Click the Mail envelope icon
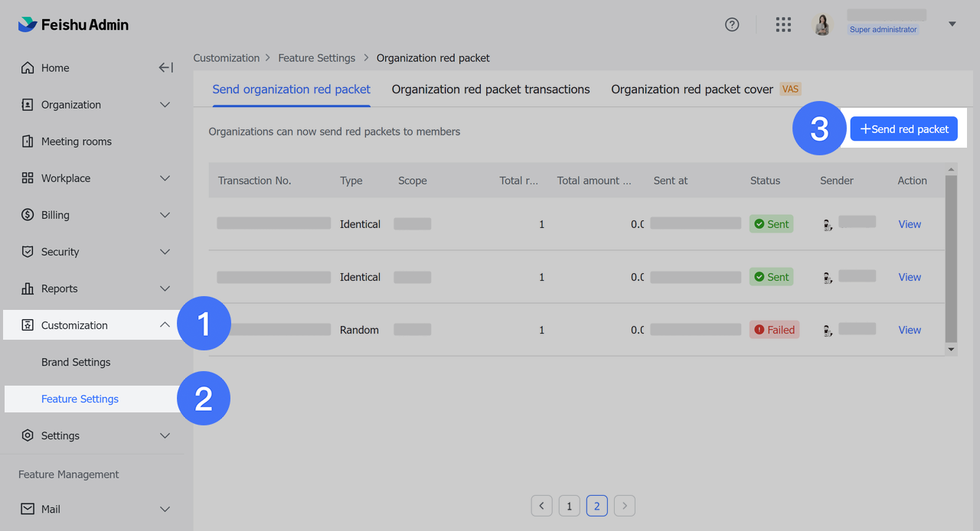Screen dimensions: 980x531 [28, 509]
